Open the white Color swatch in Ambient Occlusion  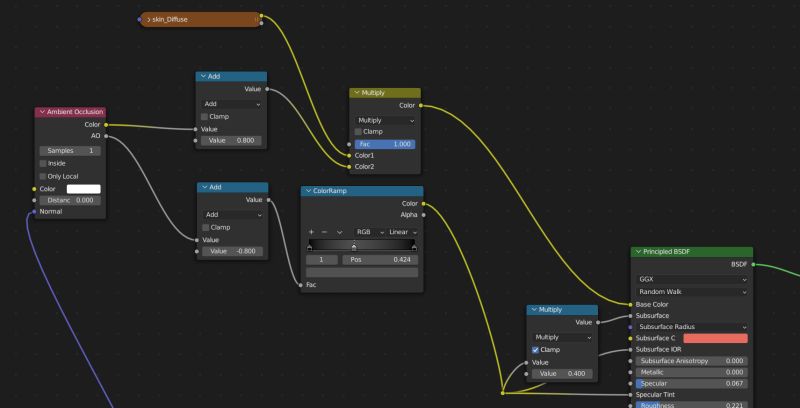(84, 189)
